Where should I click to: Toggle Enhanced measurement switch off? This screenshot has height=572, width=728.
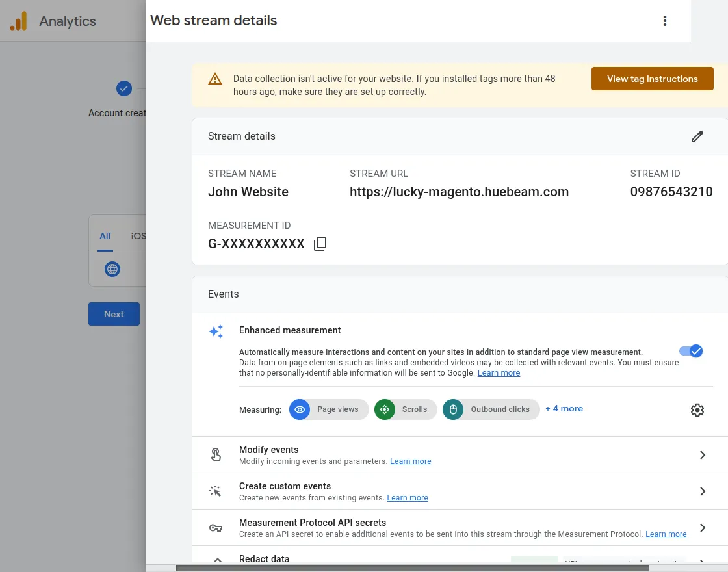pos(691,352)
